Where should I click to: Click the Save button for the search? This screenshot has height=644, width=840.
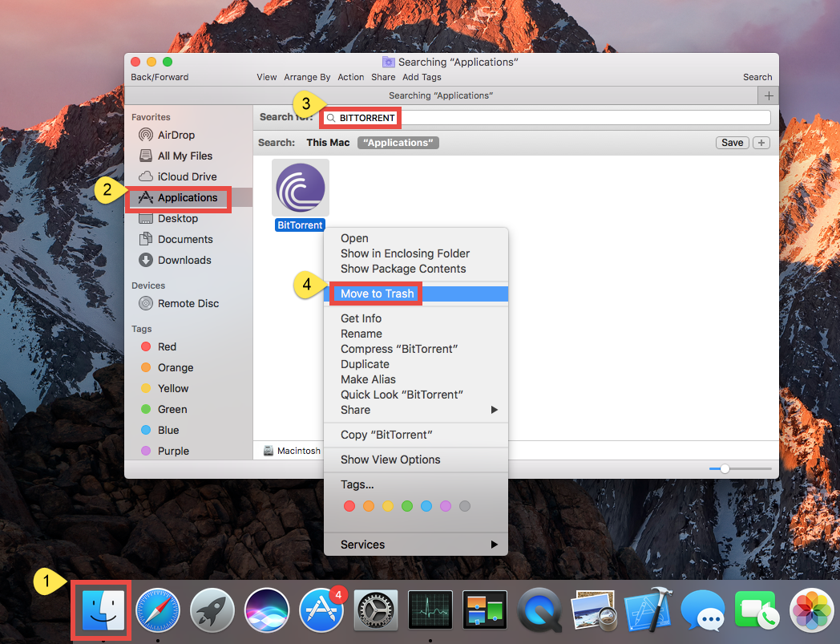click(731, 142)
